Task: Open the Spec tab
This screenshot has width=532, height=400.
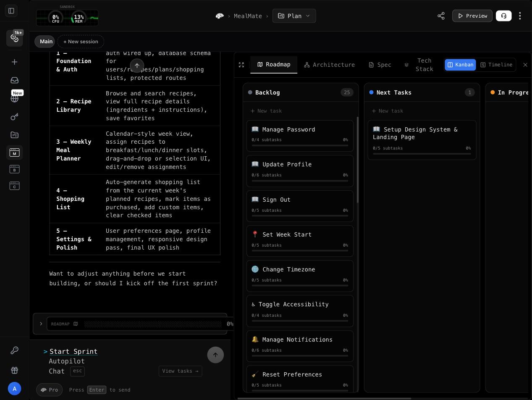Action: [x=380, y=65]
